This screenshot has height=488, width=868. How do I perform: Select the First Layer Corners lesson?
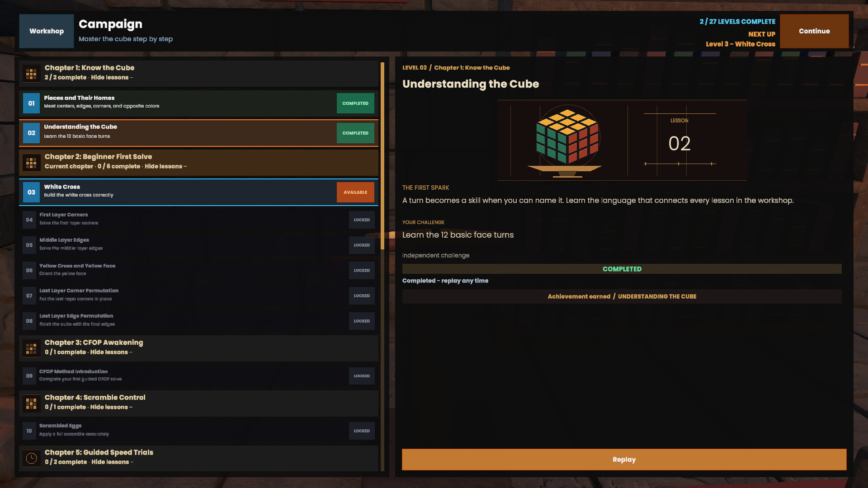[198, 220]
